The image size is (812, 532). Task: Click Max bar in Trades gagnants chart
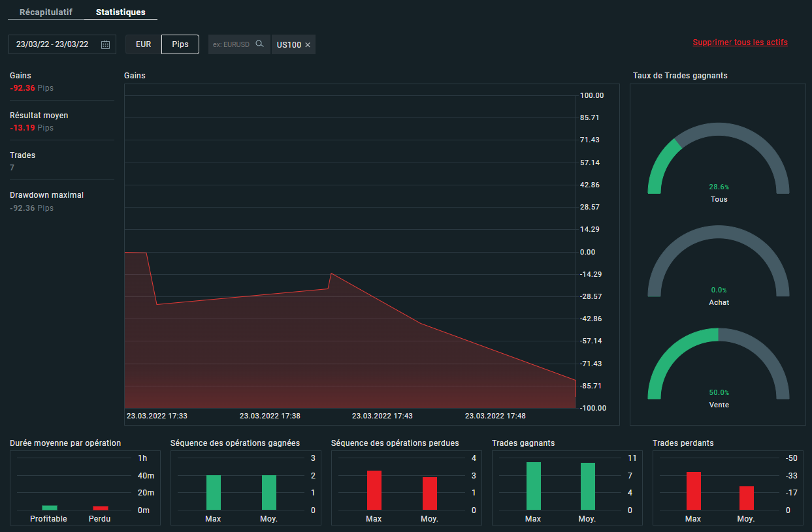533,486
